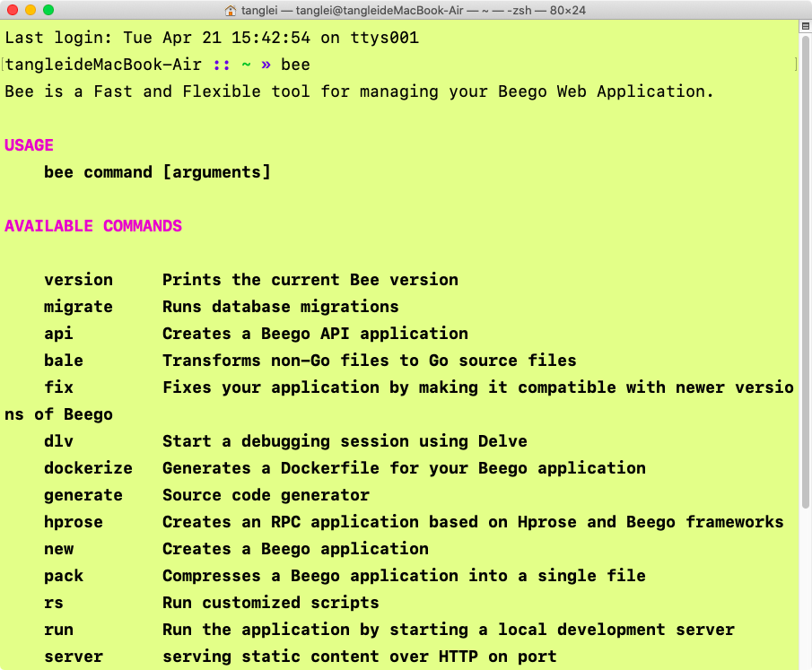Click the window title text 'tanglei'
The height and width of the screenshot is (670, 812).
point(259,11)
